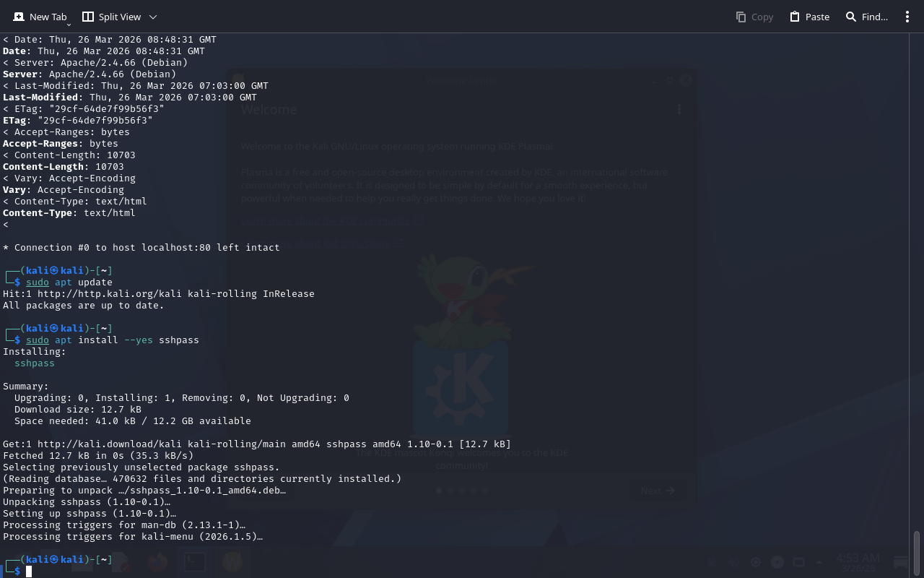Click the Copy toolbar button
This screenshot has height=578, width=924.
(754, 17)
